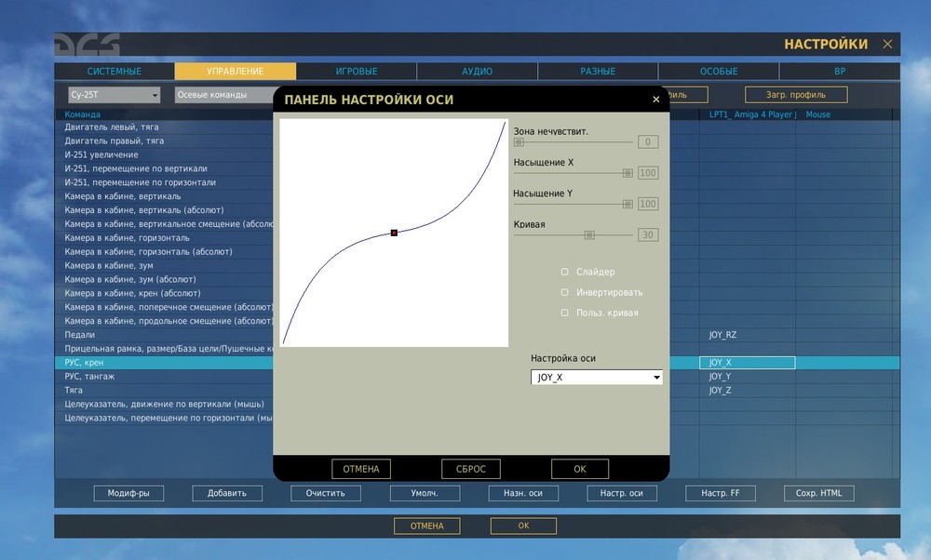Click Загр. профиль button
The image size is (931, 560).
click(x=796, y=95)
